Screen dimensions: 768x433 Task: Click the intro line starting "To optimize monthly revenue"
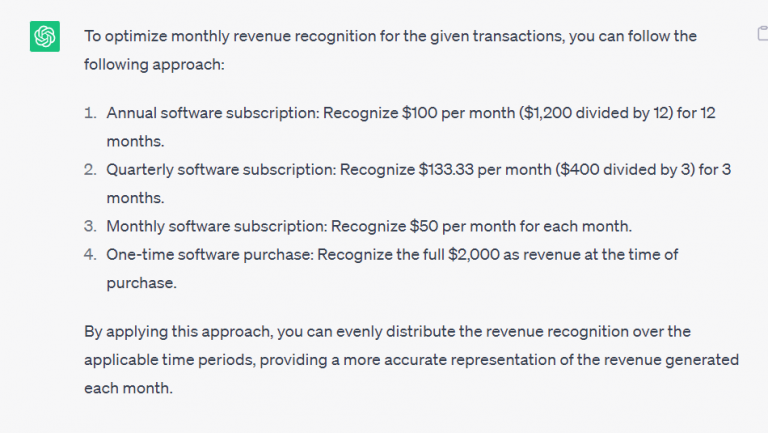click(390, 36)
